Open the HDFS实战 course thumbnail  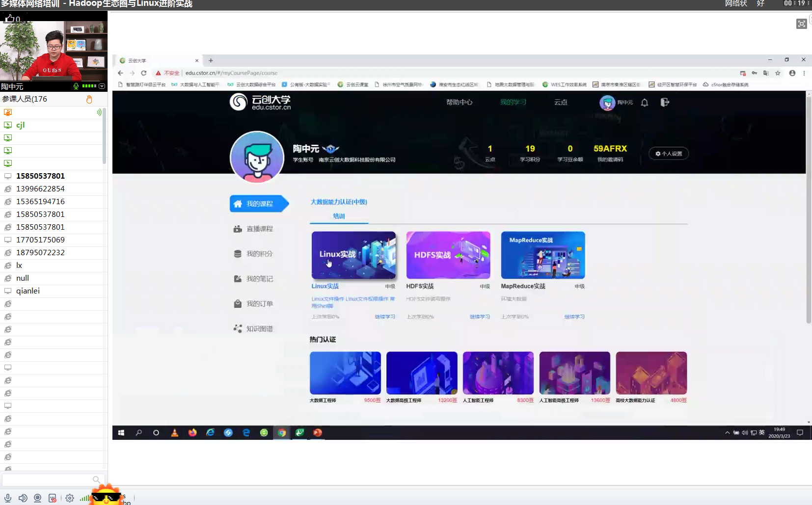pyautogui.click(x=448, y=255)
